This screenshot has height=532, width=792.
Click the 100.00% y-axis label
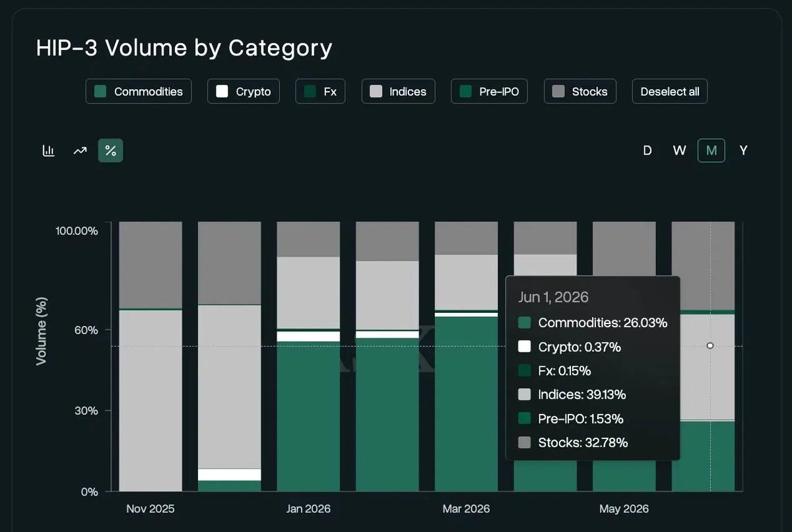77,231
